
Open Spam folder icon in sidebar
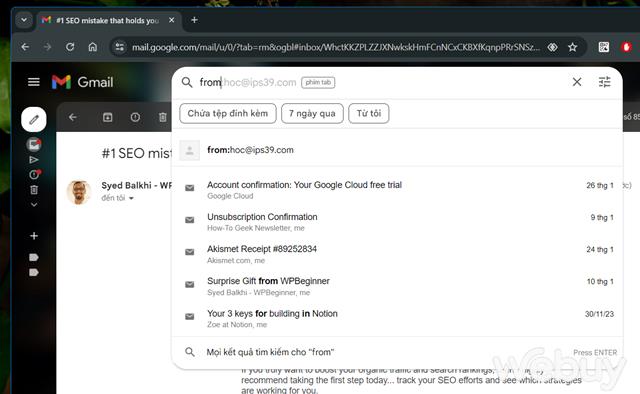pyautogui.click(x=34, y=174)
